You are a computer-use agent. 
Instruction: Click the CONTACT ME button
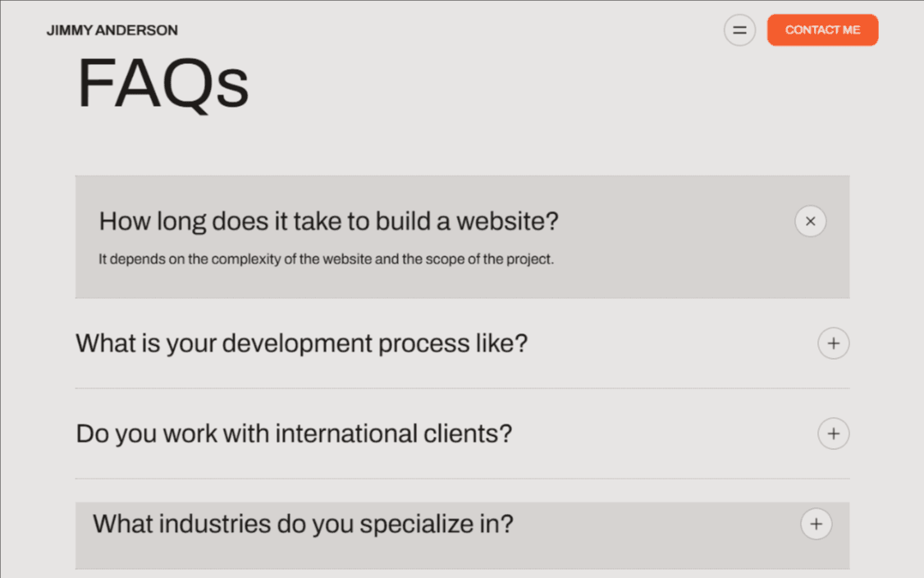[822, 30]
